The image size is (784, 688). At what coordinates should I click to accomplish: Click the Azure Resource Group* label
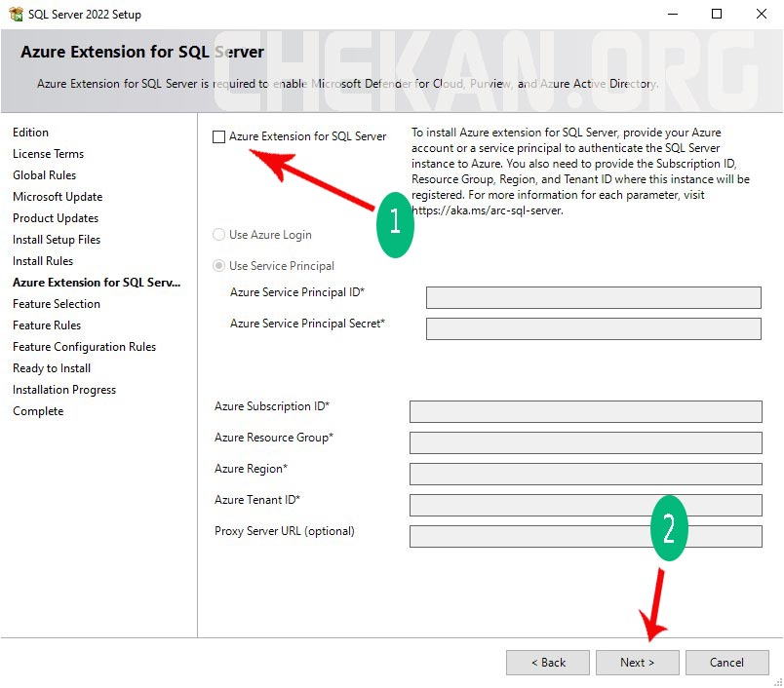click(x=274, y=438)
